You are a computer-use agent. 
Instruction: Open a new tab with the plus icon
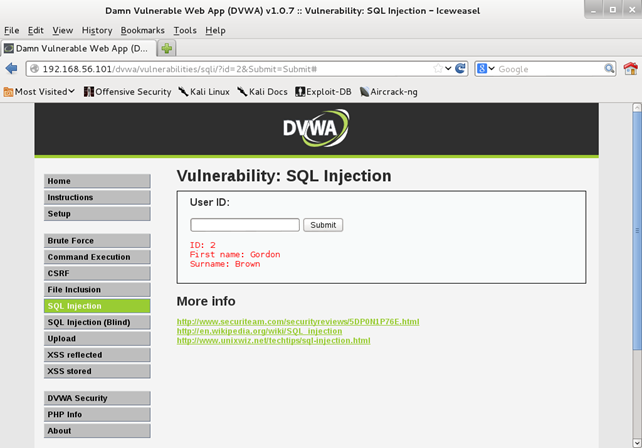point(167,48)
